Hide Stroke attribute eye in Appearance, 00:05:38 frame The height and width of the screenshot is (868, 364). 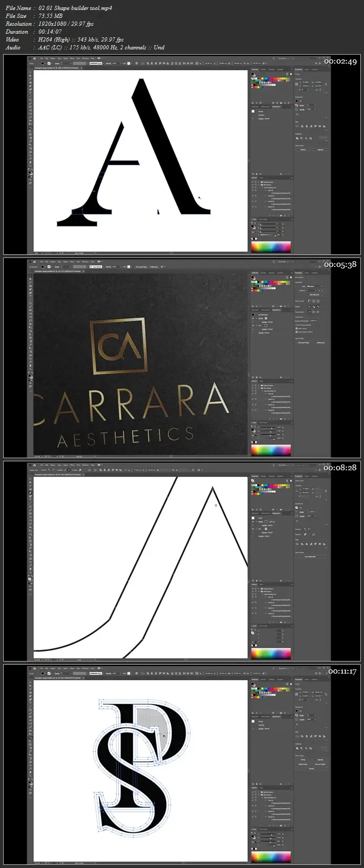(x=253, y=318)
